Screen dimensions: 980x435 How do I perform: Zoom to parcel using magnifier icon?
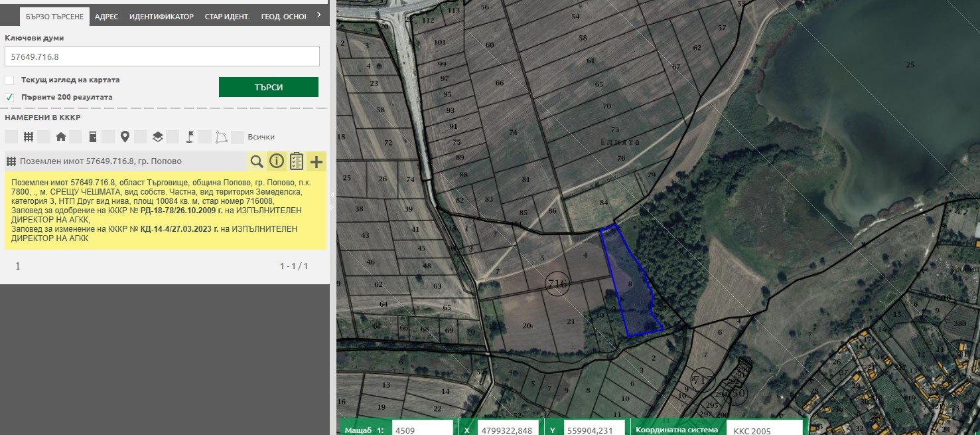click(257, 161)
